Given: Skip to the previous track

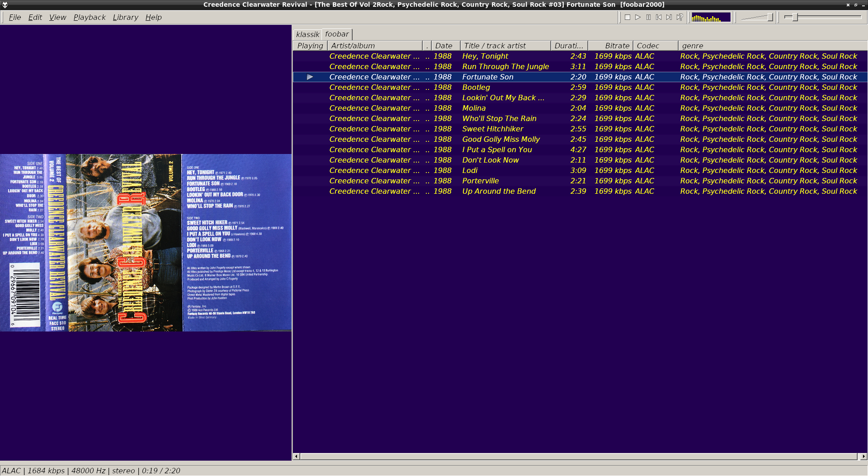Looking at the screenshot, I should click(x=659, y=17).
